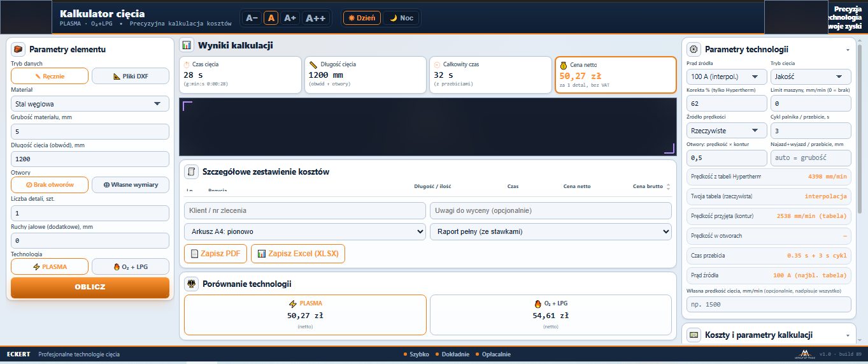Click the stopwatch icon beside Czas cięcia
The height and width of the screenshot is (364, 868).
(x=187, y=64)
